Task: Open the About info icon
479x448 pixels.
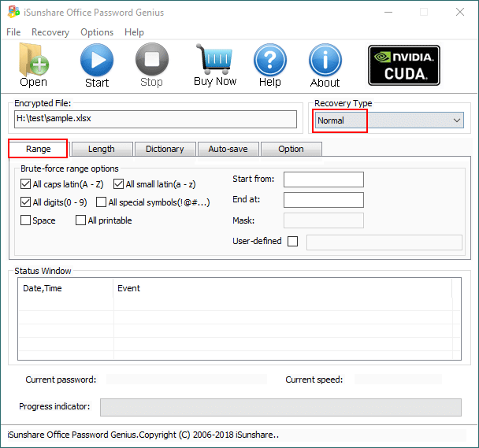Action: click(325, 60)
